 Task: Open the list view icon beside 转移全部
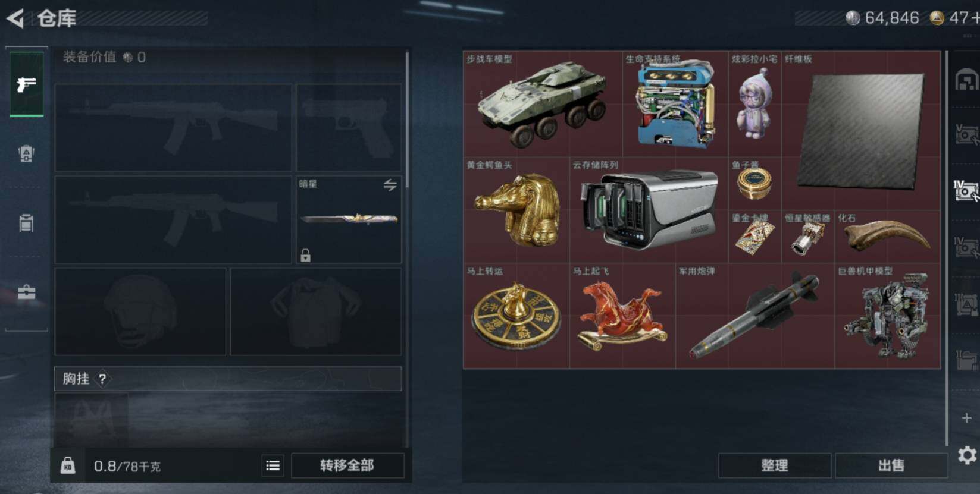pyautogui.click(x=273, y=465)
